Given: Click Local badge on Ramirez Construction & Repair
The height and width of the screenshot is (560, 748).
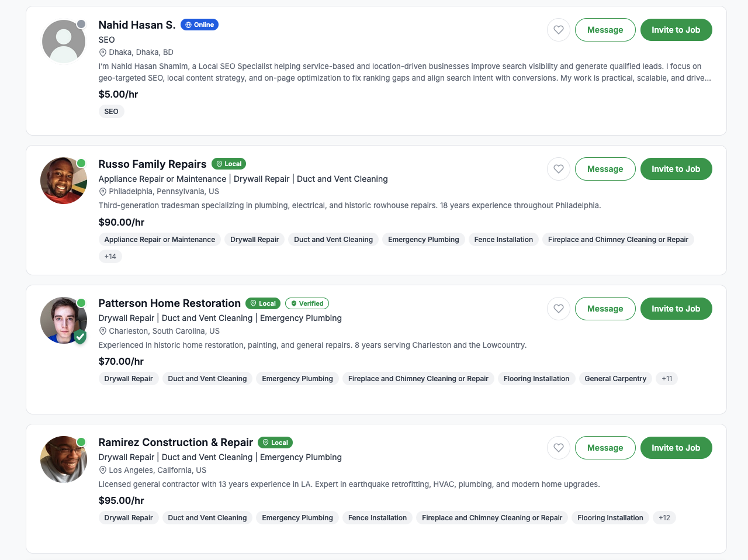Looking at the screenshot, I should click(x=275, y=443).
